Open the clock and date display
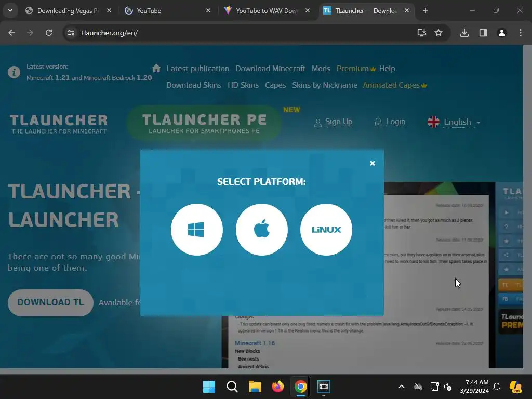 474,387
